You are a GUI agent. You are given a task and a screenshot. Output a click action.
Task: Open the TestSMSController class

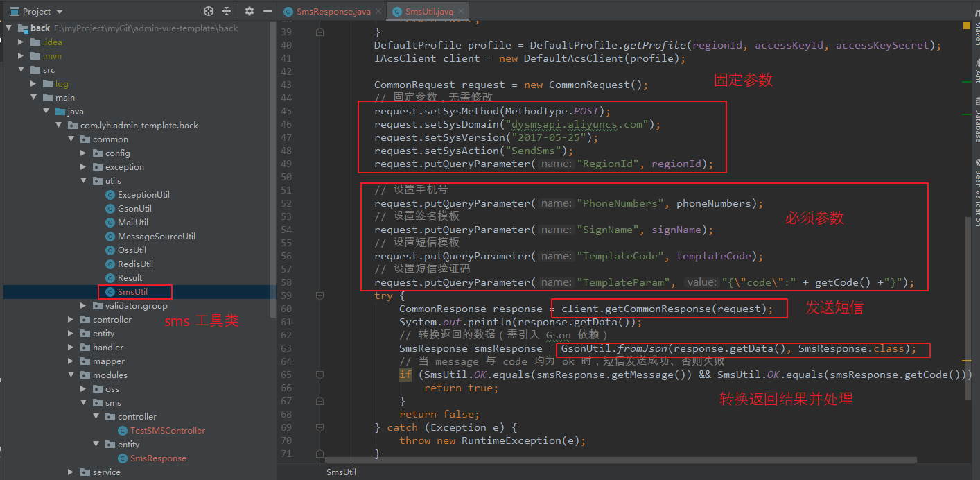tap(168, 431)
